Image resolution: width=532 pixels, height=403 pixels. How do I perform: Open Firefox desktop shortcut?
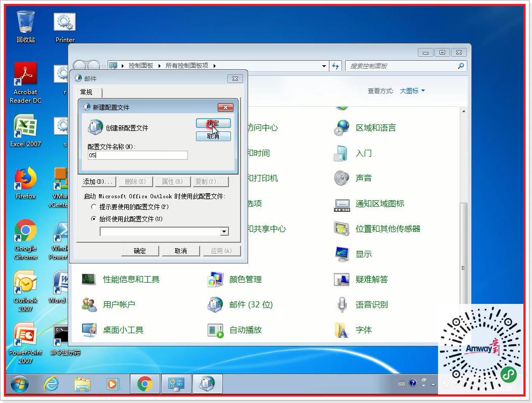[x=25, y=183]
